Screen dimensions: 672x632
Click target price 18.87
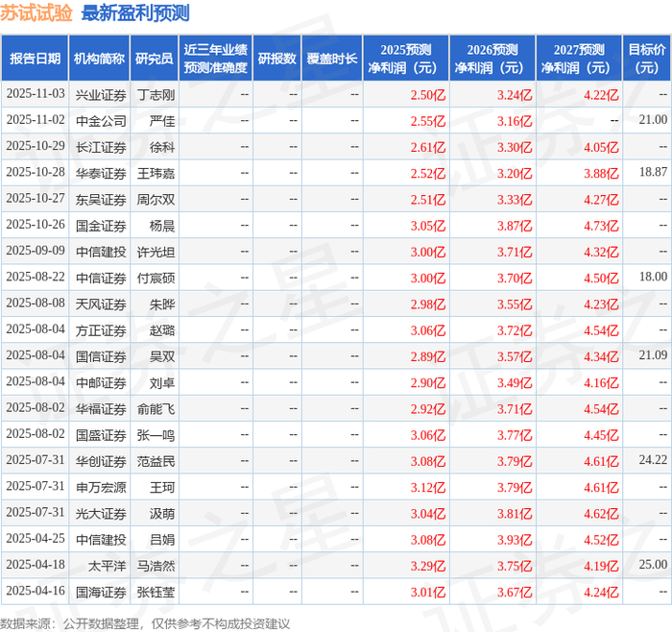click(653, 172)
